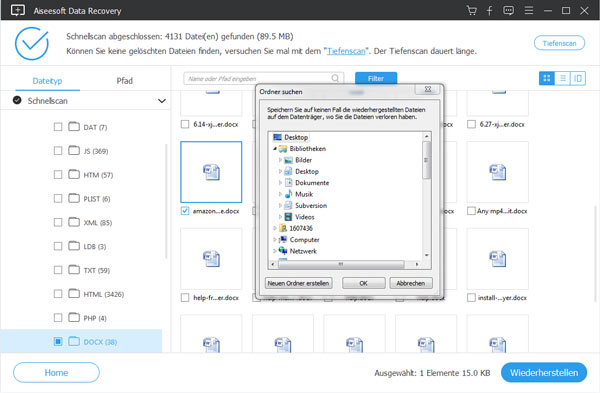Switch to the Dateityp tab

tap(47, 81)
